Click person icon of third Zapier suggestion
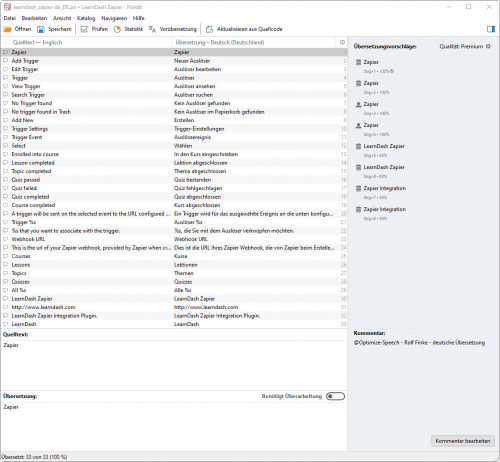The width and height of the screenshot is (500, 462). click(358, 104)
